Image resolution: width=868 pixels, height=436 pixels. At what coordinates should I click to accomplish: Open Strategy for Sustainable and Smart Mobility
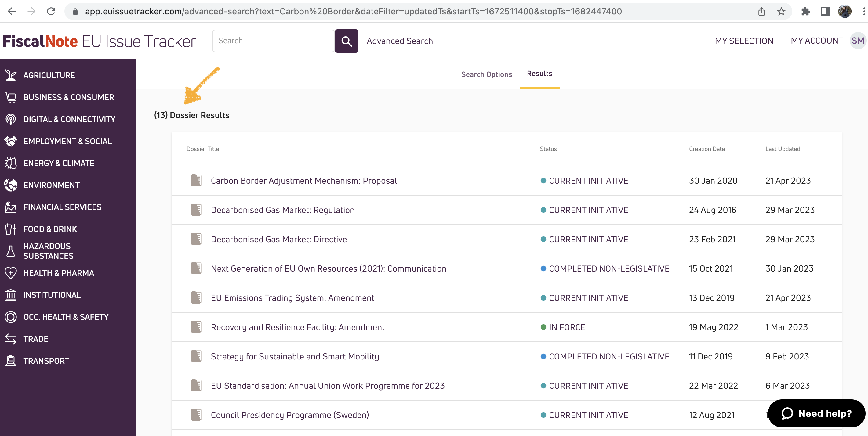click(295, 357)
